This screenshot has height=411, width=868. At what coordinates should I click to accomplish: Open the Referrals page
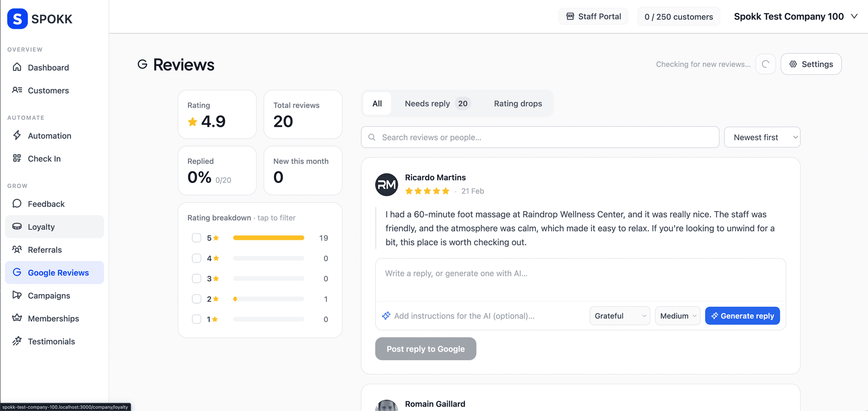coord(54,250)
